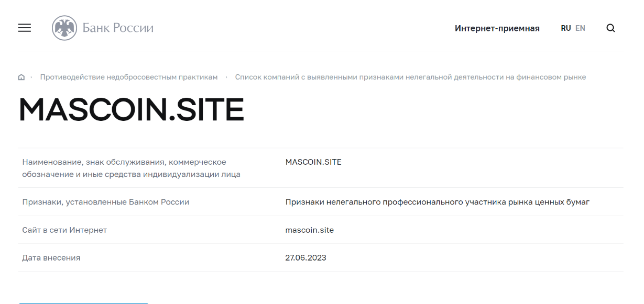Screen dimensions: 644x304
Task: Switch site language to EN
Action: click(x=580, y=28)
